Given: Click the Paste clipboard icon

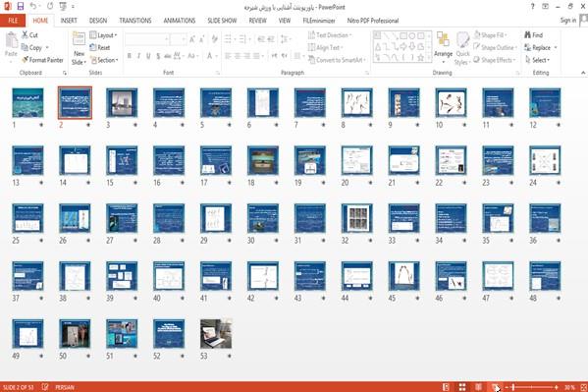Looking at the screenshot, I should coord(11,40).
